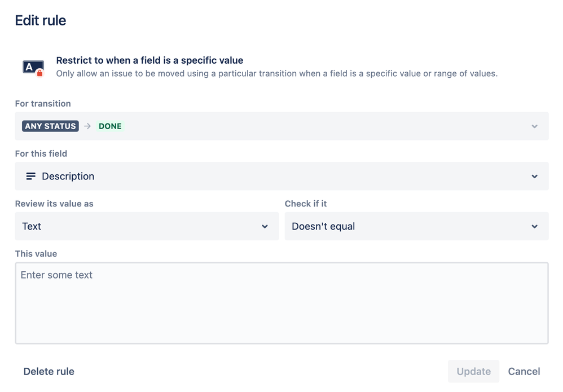Click the Text value type selector
Viewport: 563px width, 392px height.
point(147,226)
